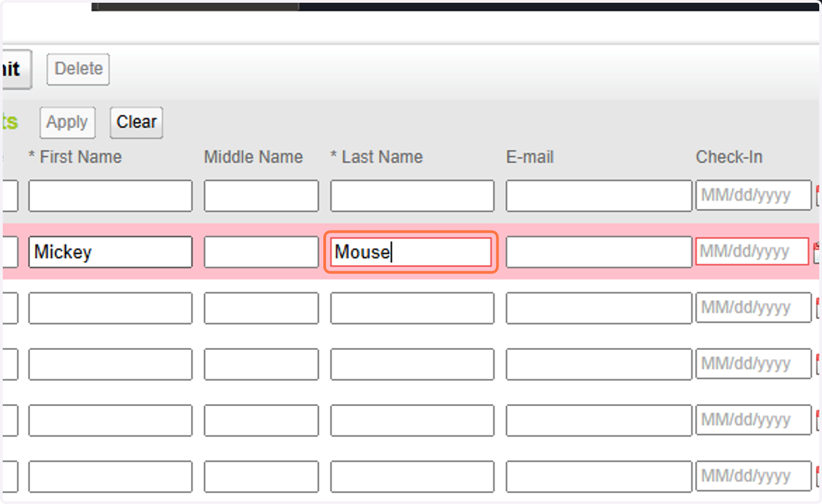Click the E-mail field in the third row
Viewport: 822px width, 504px height.
coord(599,308)
